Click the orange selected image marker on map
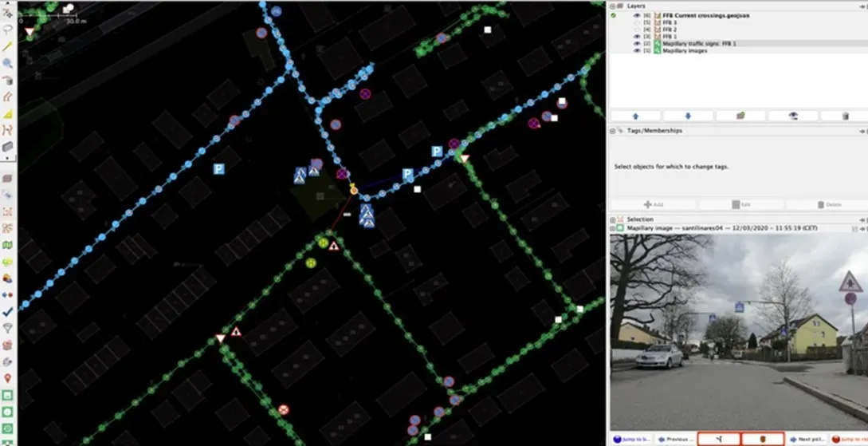 click(x=354, y=191)
